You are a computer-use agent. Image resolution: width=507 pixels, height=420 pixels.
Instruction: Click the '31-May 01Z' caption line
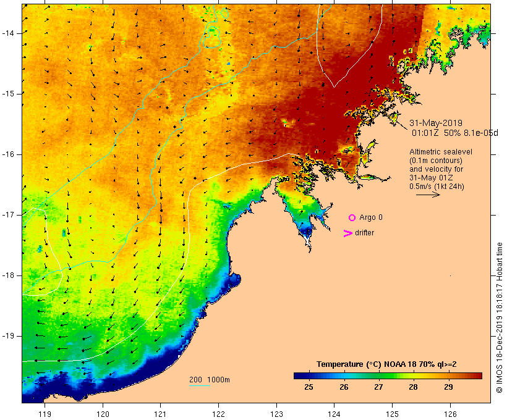431,178
